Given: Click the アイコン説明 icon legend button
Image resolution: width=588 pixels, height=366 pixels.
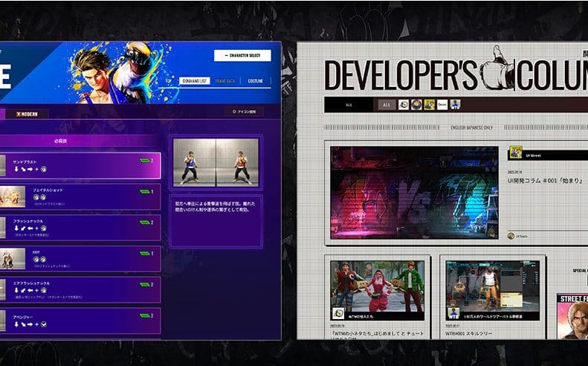Looking at the screenshot, I should (x=244, y=112).
